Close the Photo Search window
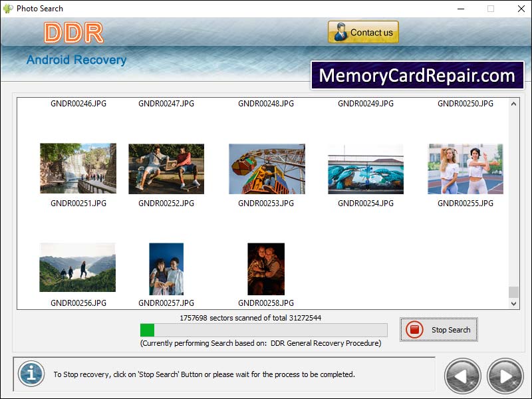This screenshot has width=532, height=399. click(521, 9)
